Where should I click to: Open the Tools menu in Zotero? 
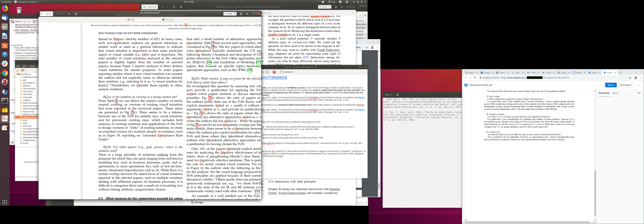32,66
